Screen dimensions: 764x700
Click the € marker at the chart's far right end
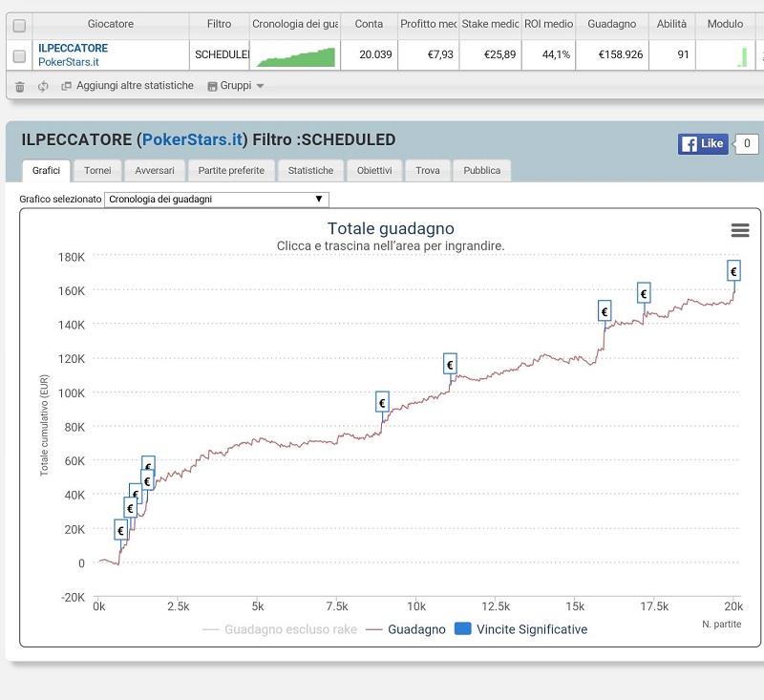click(x=733, y=271)
